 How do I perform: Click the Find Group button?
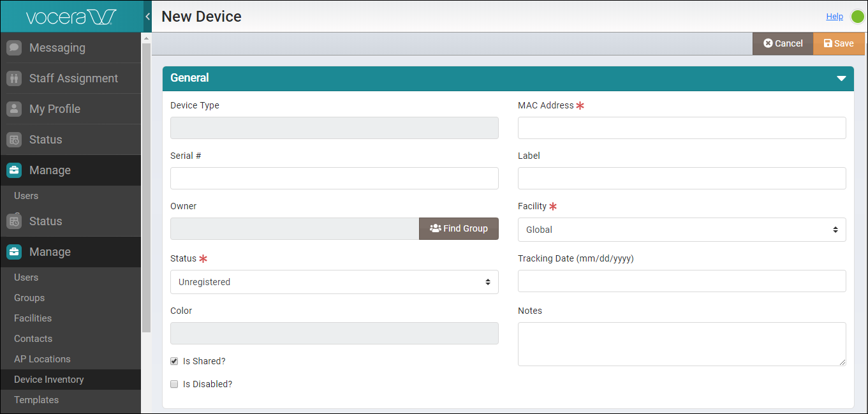point(459,228)
